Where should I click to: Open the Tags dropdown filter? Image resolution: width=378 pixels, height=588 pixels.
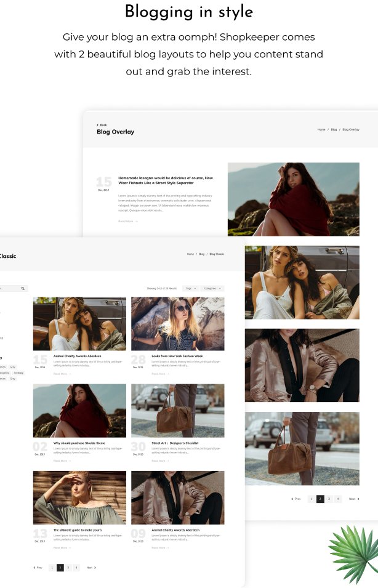pyautogui.click(x=190, y=288)
